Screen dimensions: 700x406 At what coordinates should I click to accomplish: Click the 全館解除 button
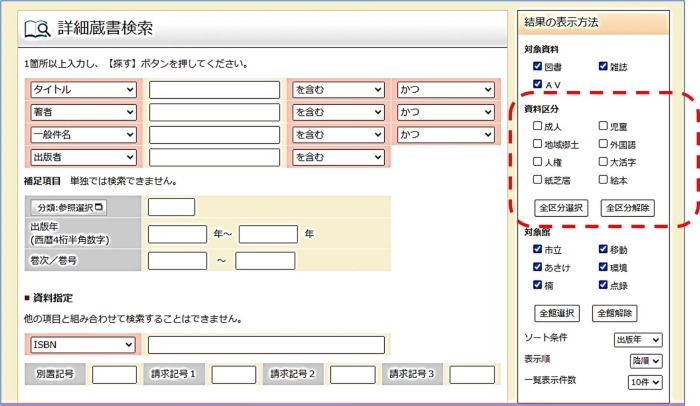tap(615, 314)
